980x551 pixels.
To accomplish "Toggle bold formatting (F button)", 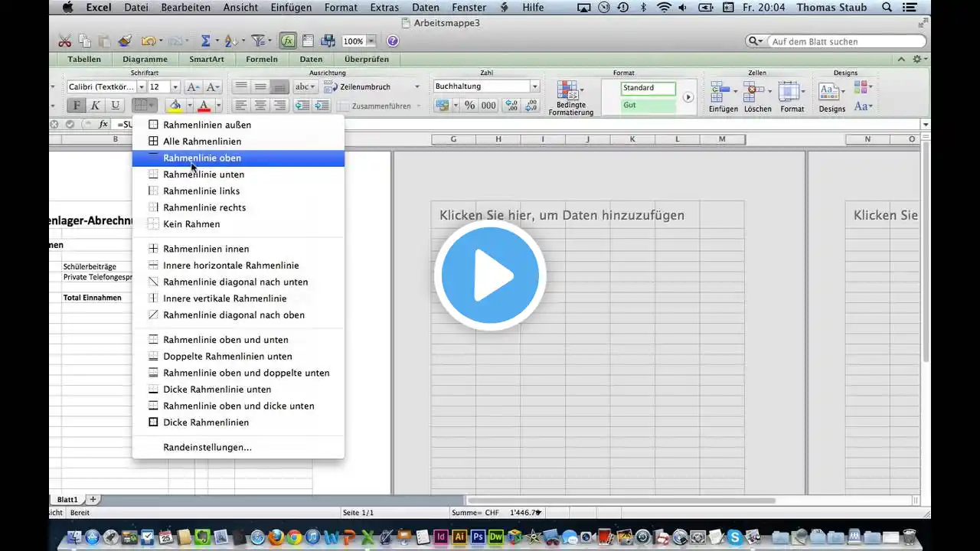I will (x=76, y=106).
